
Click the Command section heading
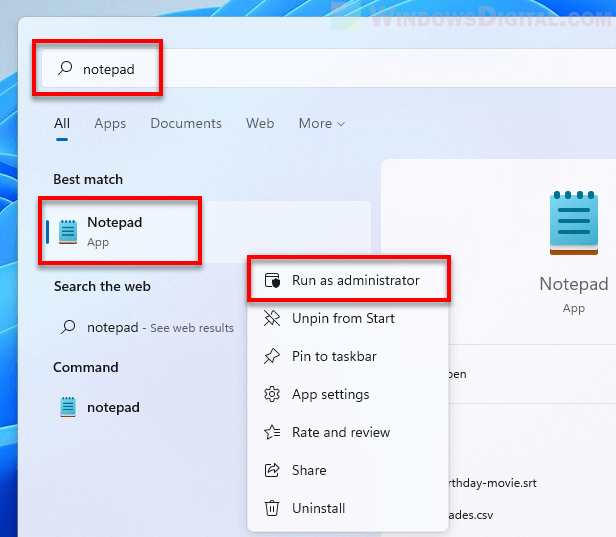coord(86,367)
